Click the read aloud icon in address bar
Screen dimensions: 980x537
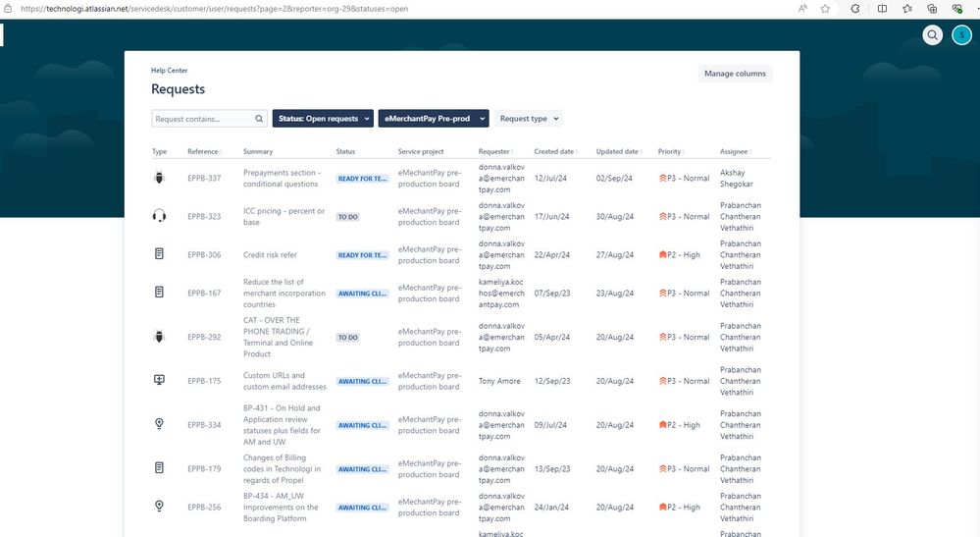click(802, 9)
